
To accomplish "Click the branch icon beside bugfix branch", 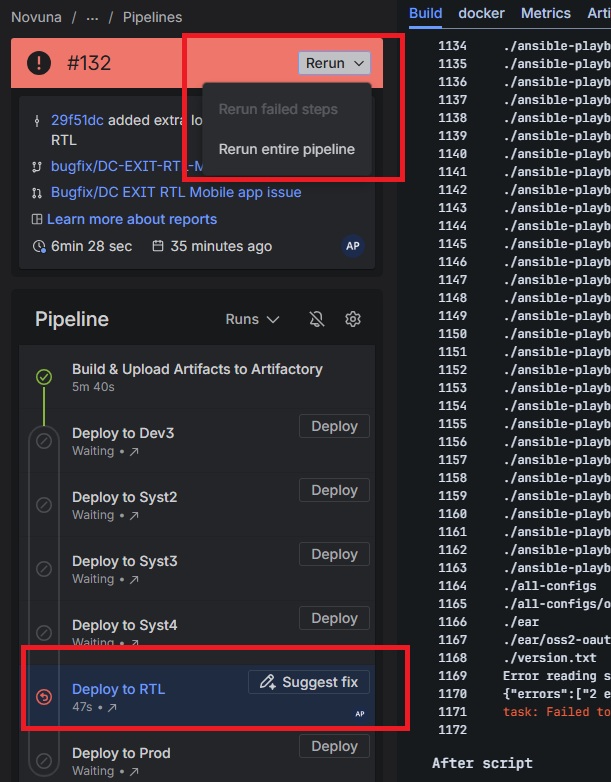I will 36,167.
